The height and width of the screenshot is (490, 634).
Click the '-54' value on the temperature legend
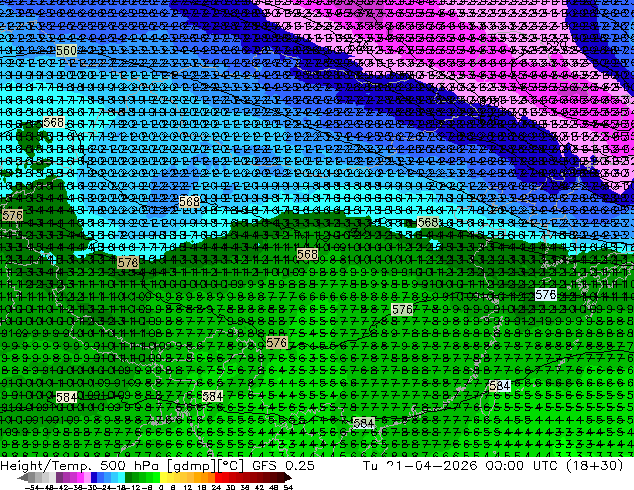31,487
